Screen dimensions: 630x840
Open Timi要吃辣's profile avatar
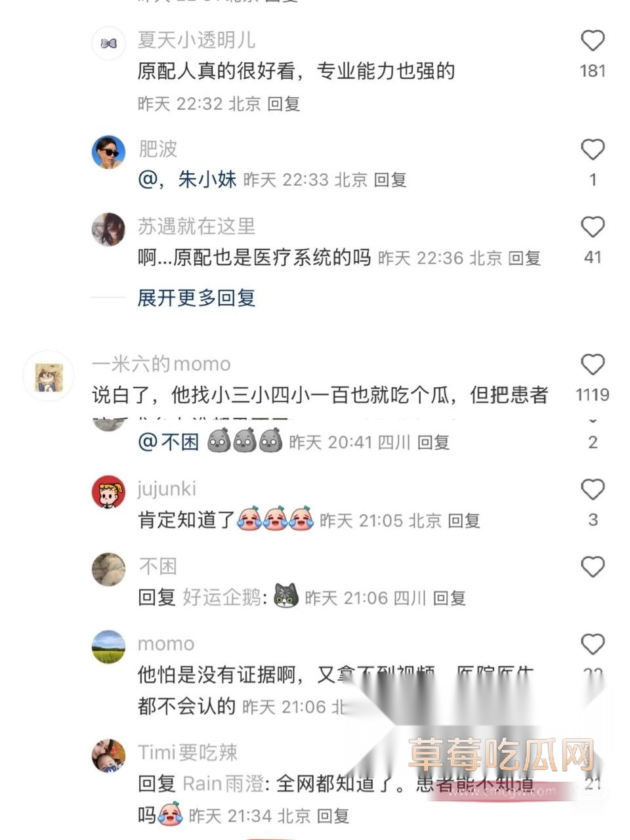point(108,755)
